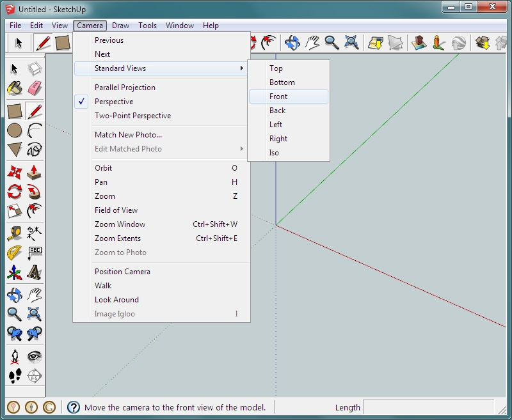This screenshot has height=420, width=512.
Task: Select the Walk footprints tool
Action: [14, 376]
